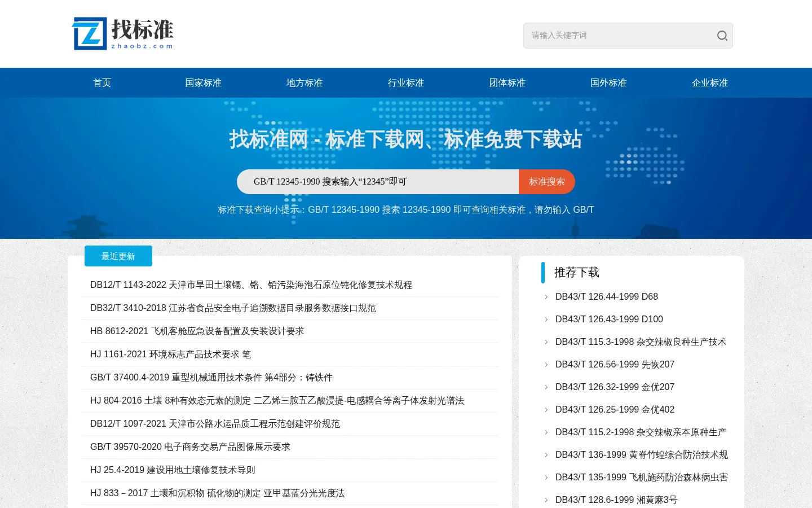Open HB 8612-2021 飞机客舱应急设备 link
Viewport: 812px width, 508px height.
(x=197, y=331)
